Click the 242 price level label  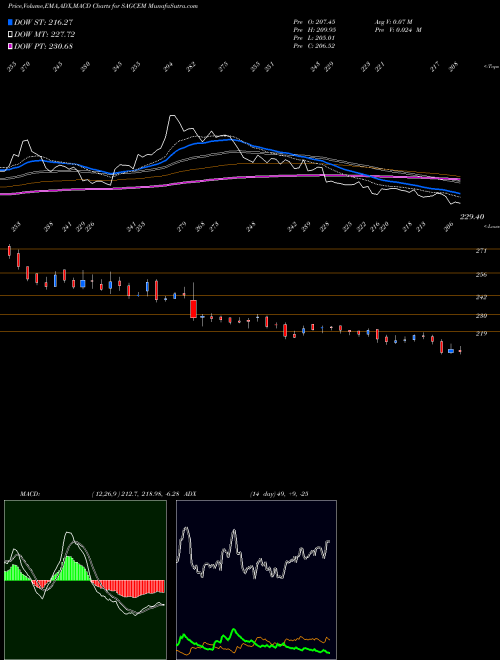point(481,297)
